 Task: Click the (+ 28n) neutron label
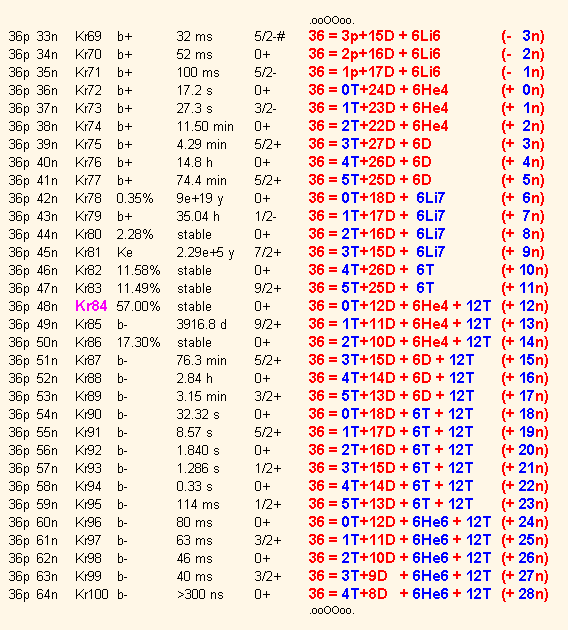click(x=525, y=593)
